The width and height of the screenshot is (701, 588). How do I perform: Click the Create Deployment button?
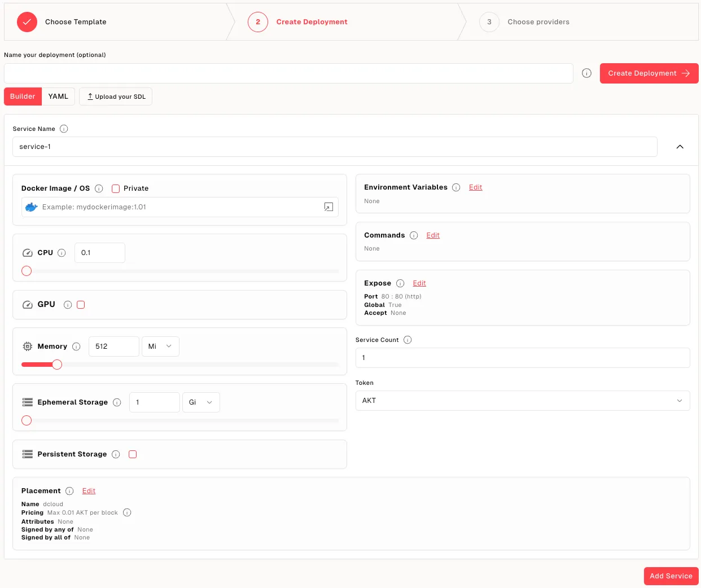[x=649, y=73]
